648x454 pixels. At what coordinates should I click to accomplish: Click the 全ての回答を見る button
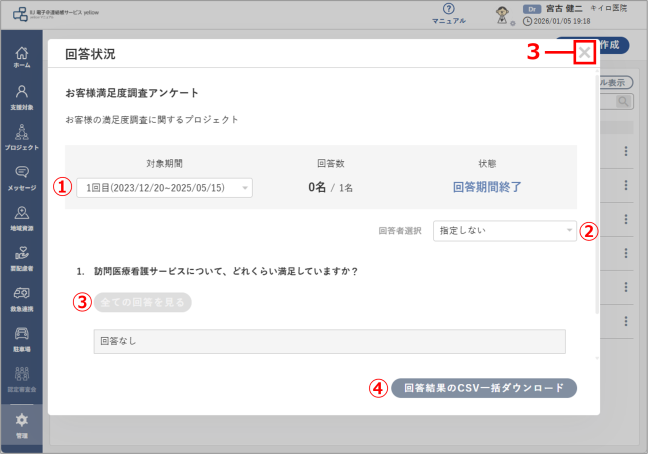point(143,302)
